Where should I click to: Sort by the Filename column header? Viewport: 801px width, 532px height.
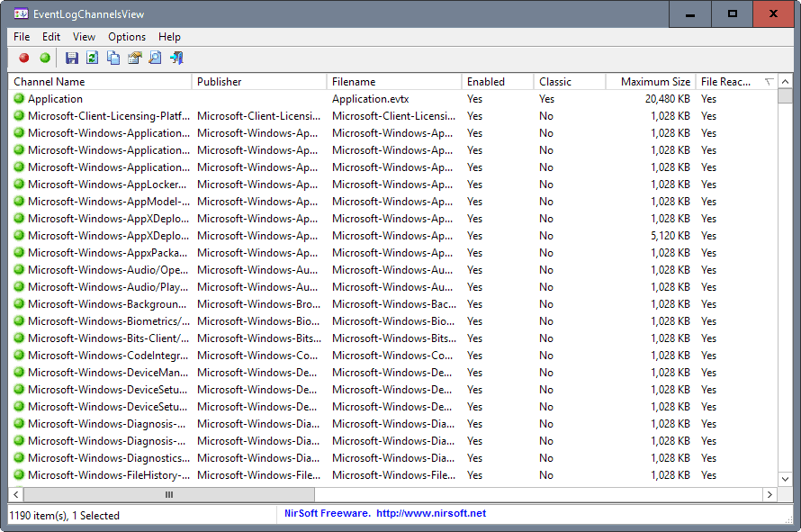click(x=394, y=82)
